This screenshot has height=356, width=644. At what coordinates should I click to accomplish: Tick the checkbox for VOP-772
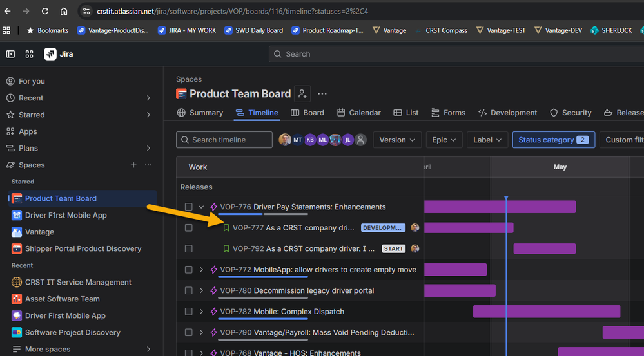pyautogui.click(x=188, y=270)
